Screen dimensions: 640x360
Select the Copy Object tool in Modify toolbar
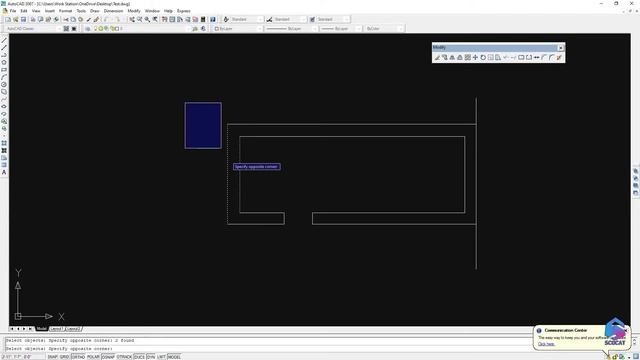(x=444, y=58)
